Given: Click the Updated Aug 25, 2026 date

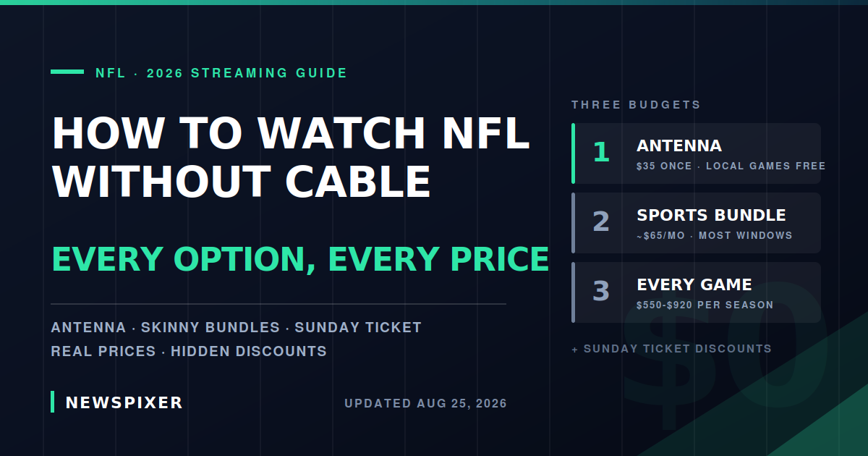Looking at the screenshot, I should coord(426,404).
